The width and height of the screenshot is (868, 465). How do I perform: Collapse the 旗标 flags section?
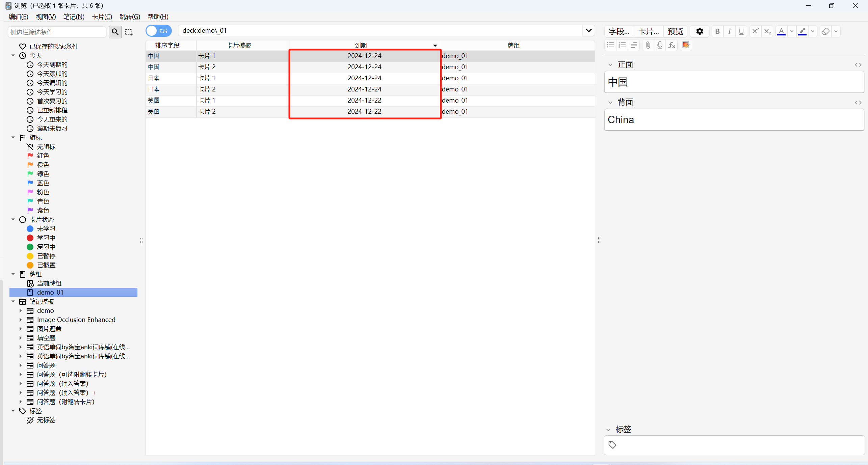point(13,137)
